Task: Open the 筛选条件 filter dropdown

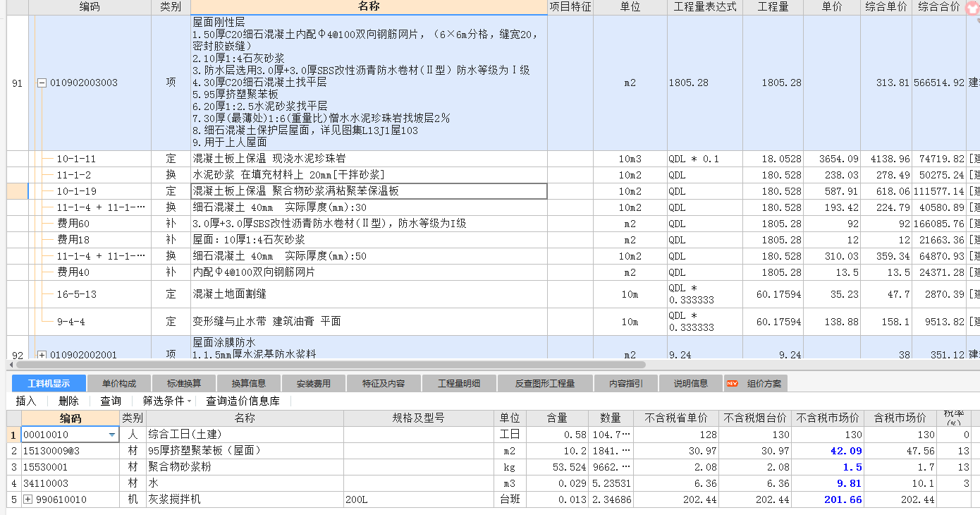Action: click(167, 401)
